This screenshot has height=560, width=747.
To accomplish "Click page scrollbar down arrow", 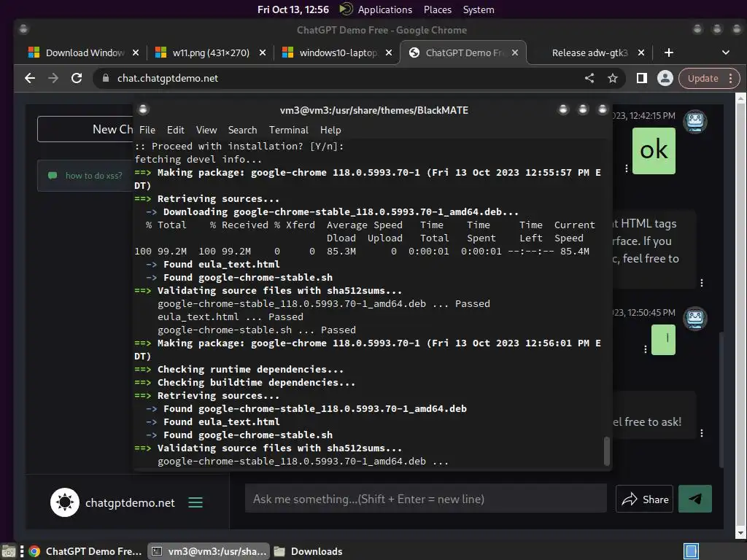I will 741,532.
